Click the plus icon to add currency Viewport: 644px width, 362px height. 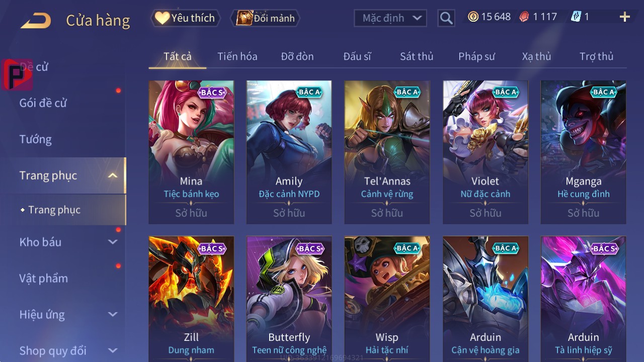pyautogui.click(x=625, y=17)
